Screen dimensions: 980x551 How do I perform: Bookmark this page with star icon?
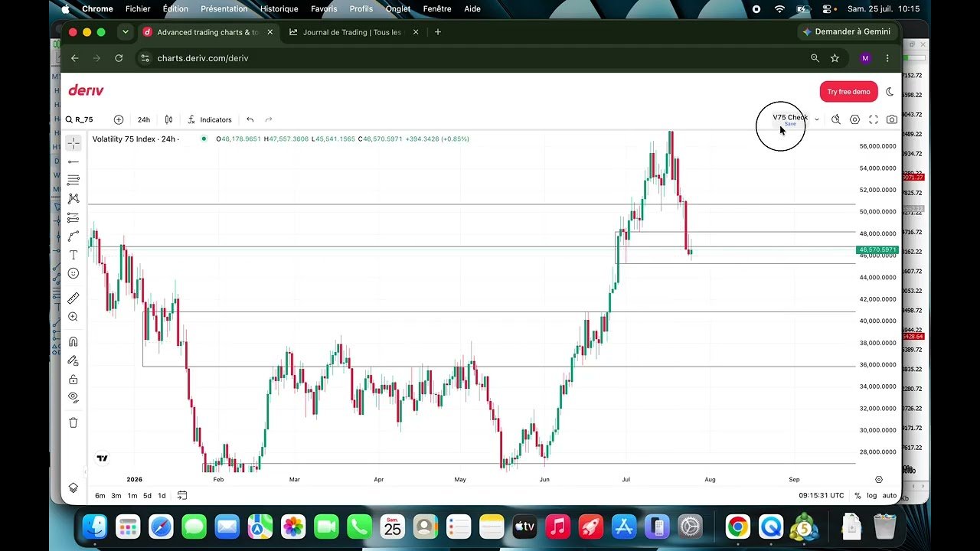tap(835, 58)
